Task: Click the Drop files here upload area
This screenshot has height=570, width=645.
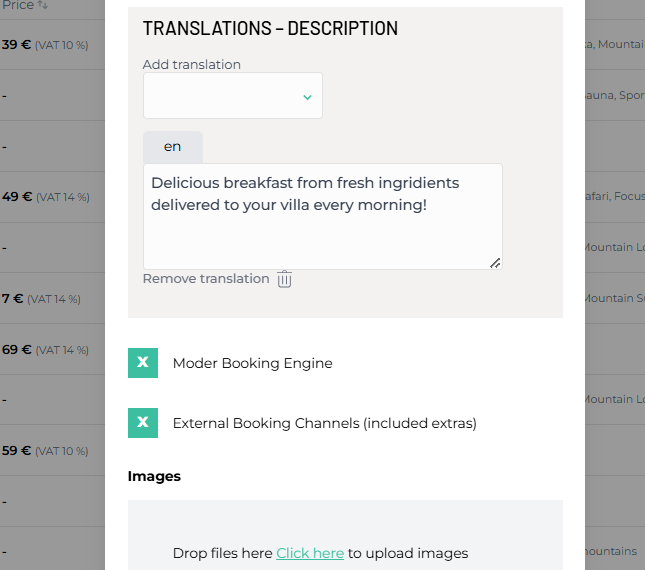Action: click(x=224, y=553)
